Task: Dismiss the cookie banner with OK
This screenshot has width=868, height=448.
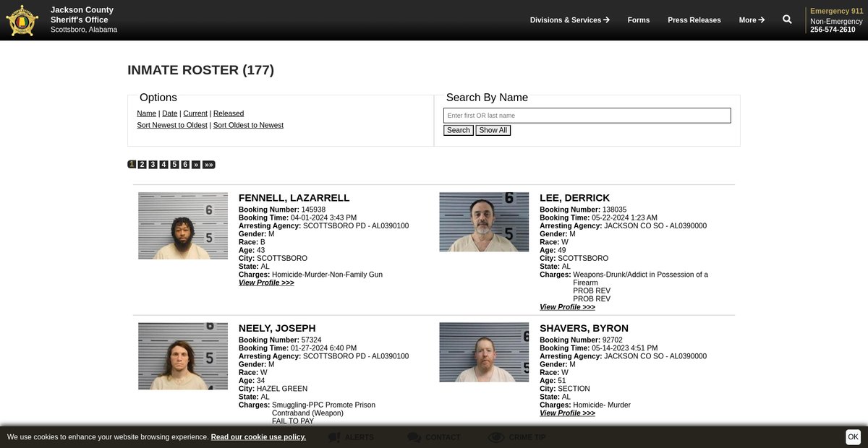Action: [854, 436]
